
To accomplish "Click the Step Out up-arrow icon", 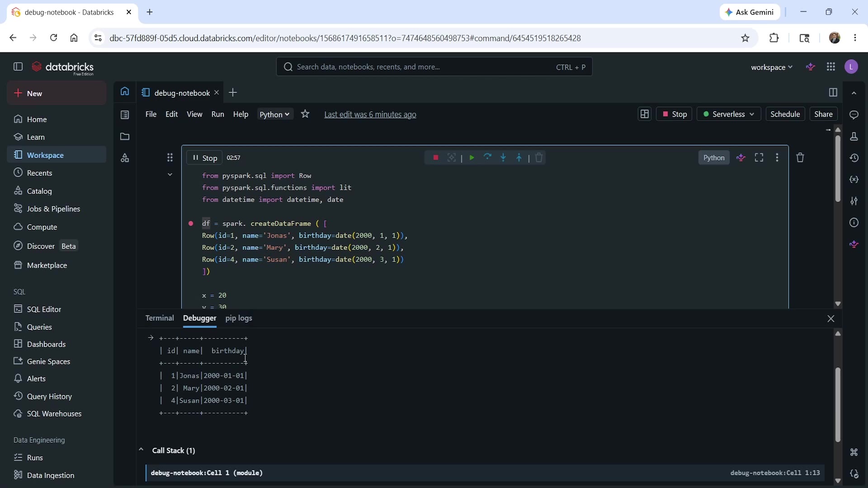I will (519, 158).
